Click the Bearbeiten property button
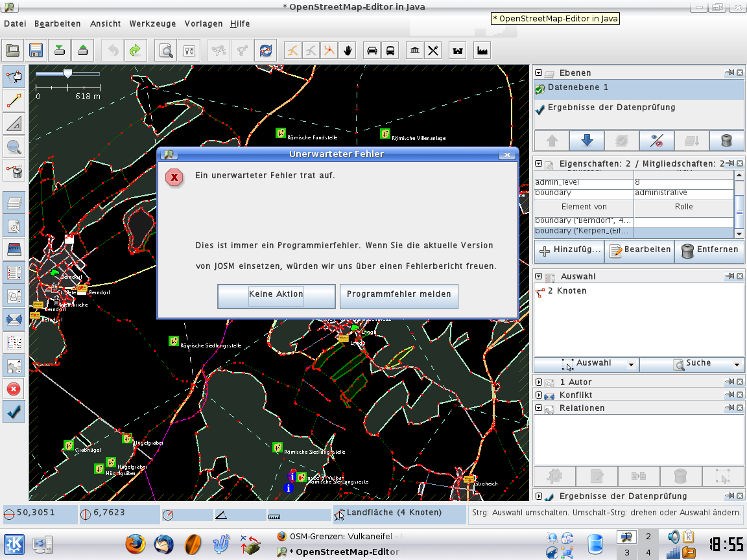The width and height of the screenshot is (747, 560). [x=640, y=251]
